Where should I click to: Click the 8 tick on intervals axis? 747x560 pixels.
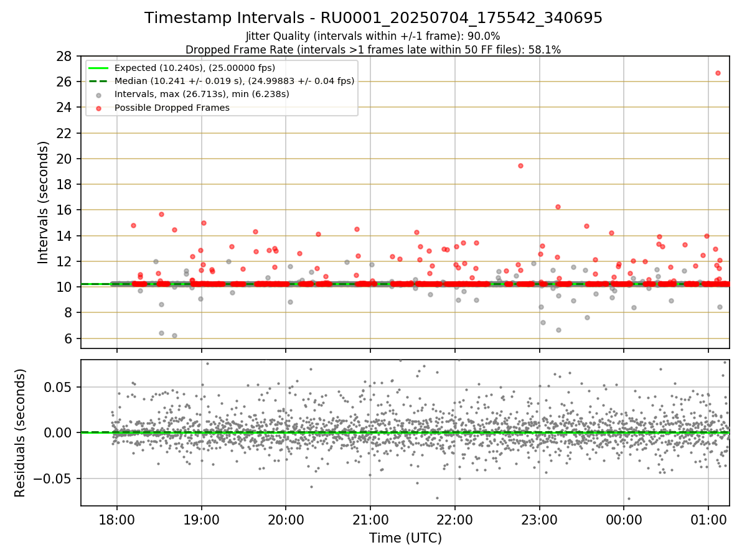tap(70, 312)
